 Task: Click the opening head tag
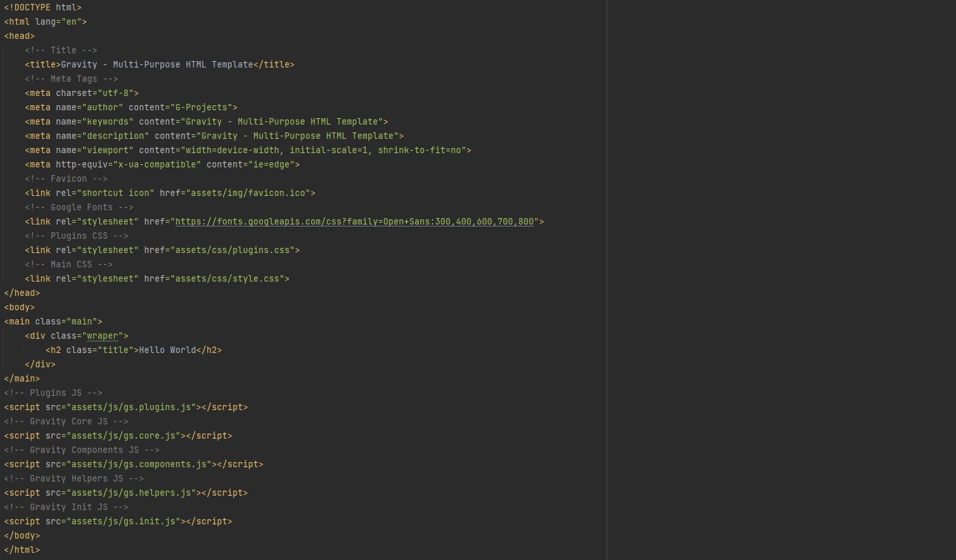(x=19, y=36)
